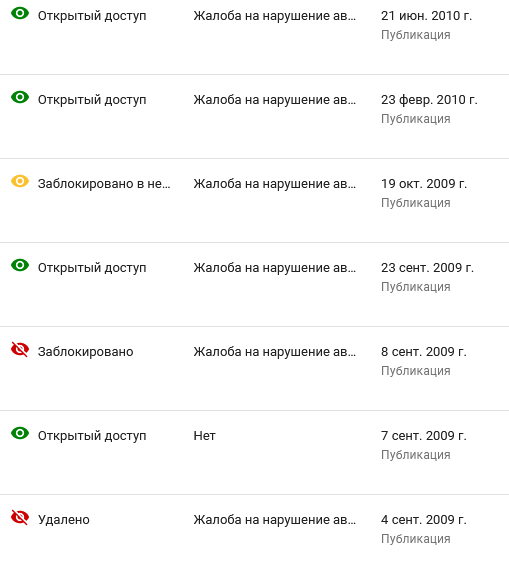Click green eye icon for 23 сент. 2009 row
The image size is (509, 578).
point(20,265)
